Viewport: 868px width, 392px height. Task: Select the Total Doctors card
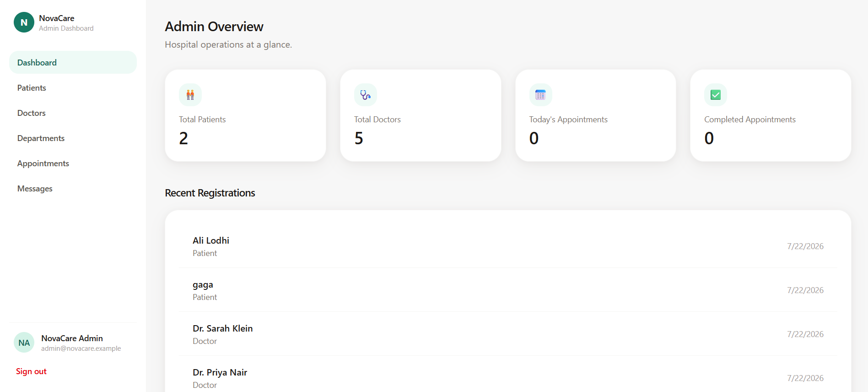(x=421, y=115)
